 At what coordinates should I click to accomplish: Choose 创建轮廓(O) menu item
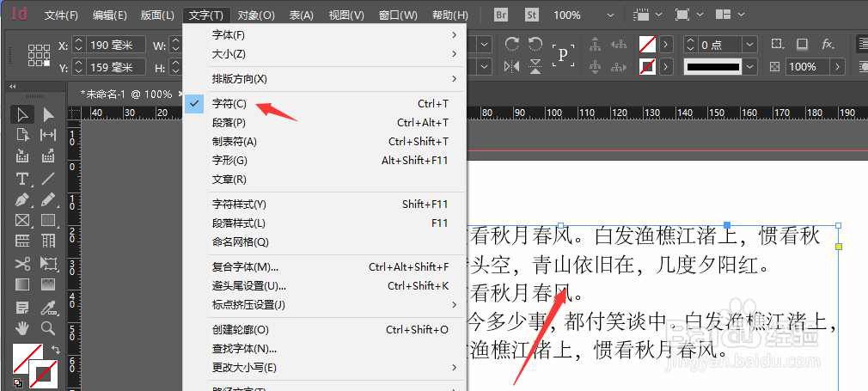coord(324,329)
